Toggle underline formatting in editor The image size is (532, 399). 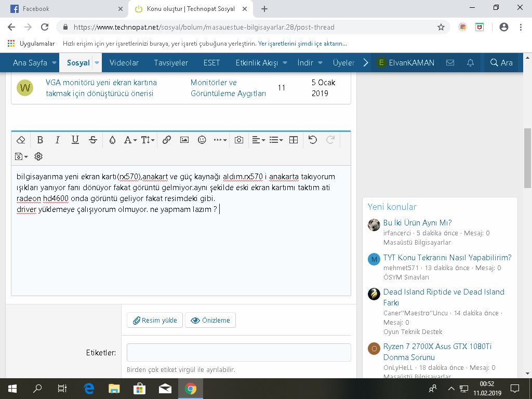coord(75,140)
